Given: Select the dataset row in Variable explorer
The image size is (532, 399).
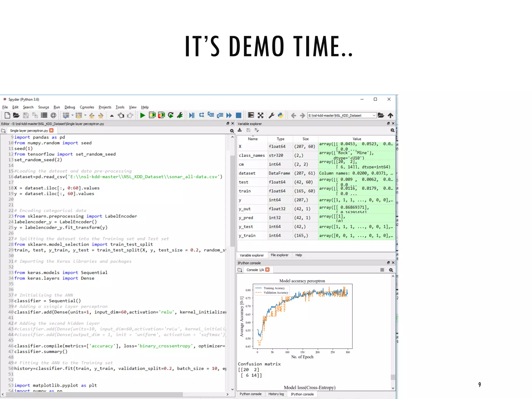Looking at the screenshot, I should 247,173.
